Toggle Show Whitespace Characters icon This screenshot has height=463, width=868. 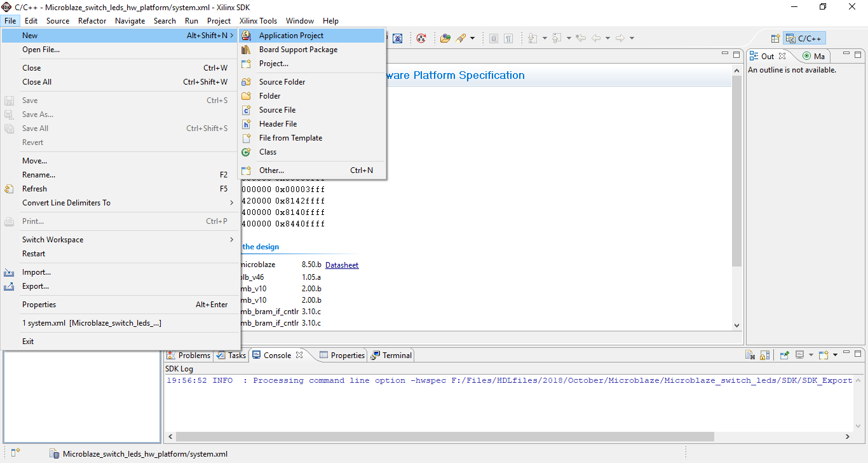508,38
